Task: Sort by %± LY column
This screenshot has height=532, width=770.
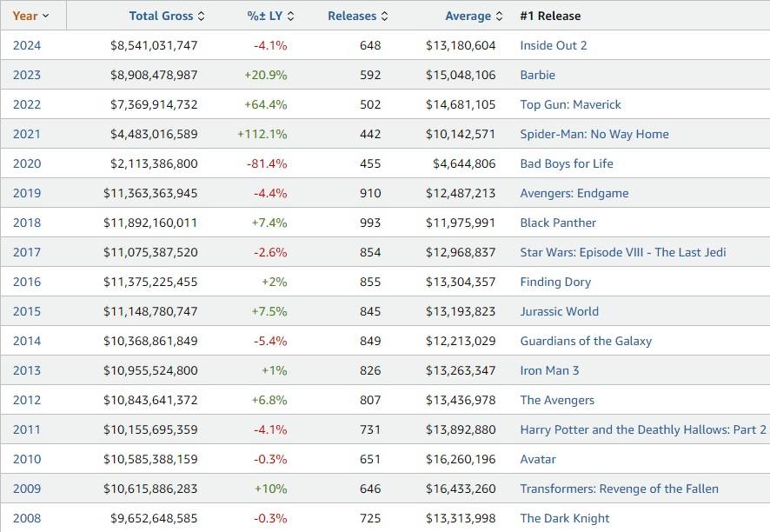Action: click(265, 16)
